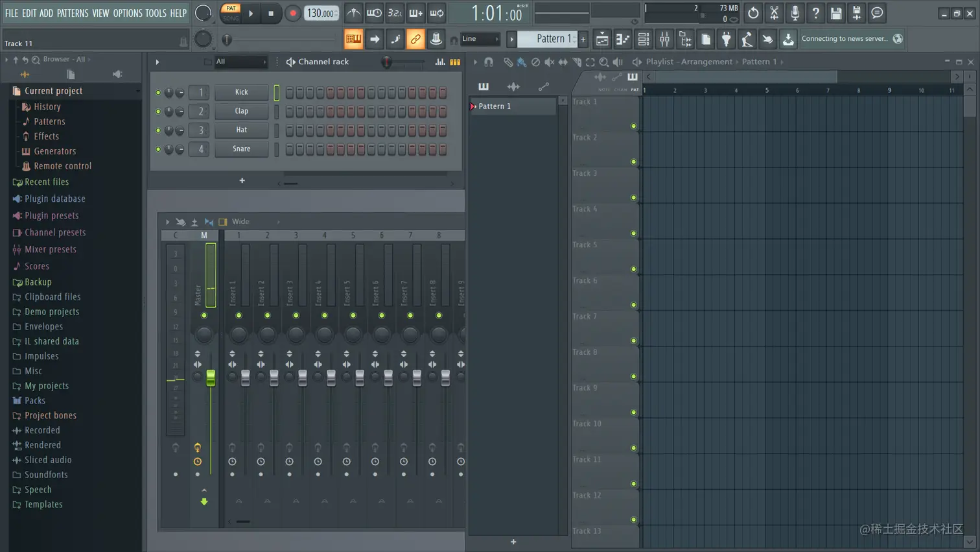
Task: Click the tempo 130.000 field
Action: (321, 13)
